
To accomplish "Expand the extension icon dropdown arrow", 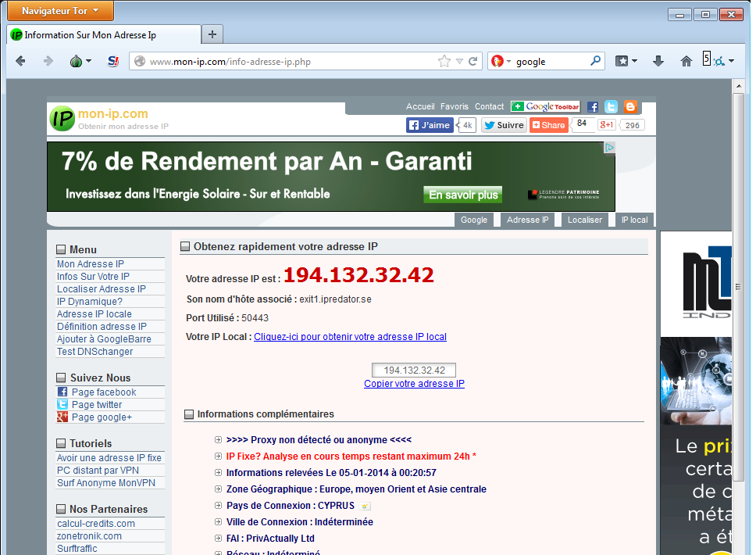I will tap(732, 61).
